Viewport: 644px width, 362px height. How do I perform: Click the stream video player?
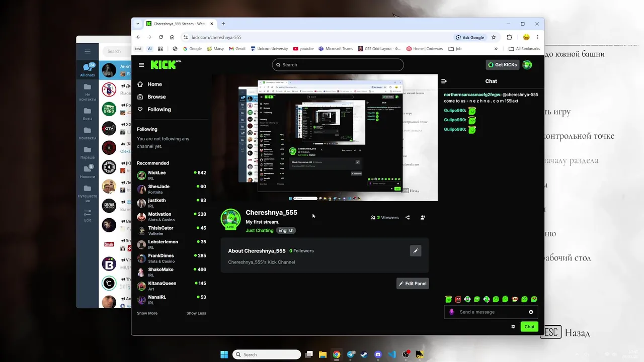(325, 138)
